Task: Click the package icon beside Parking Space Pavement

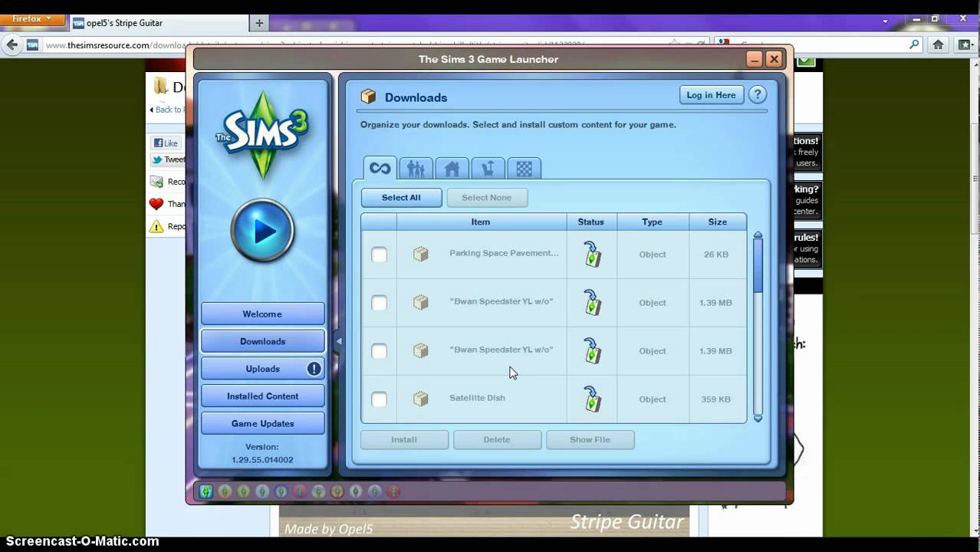Action: tap(420, 254)
